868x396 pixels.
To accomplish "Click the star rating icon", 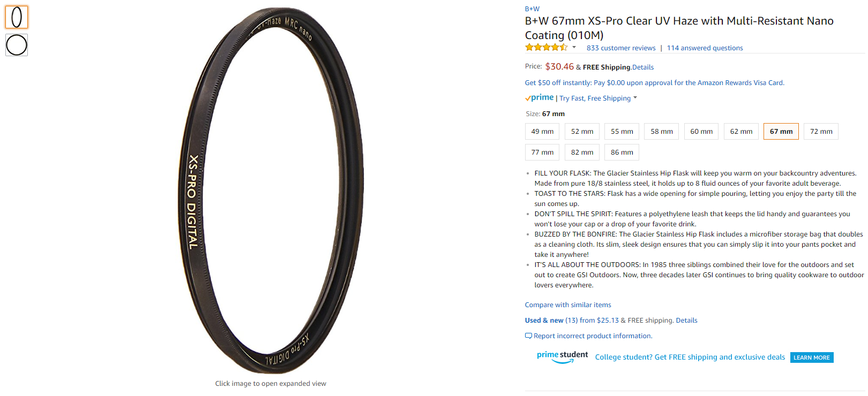I will click(546, 48).
